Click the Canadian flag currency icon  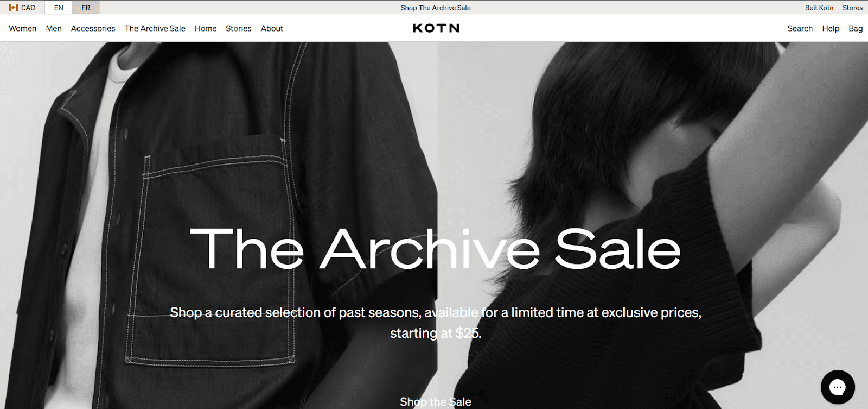(13, 8)
